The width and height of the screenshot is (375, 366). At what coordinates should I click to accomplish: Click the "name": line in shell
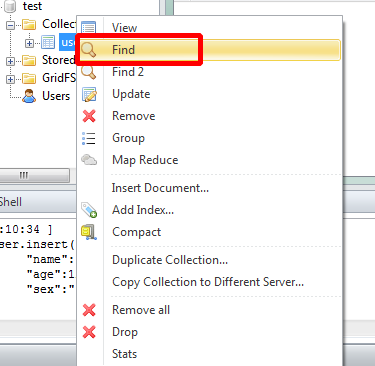click(50, 259)
